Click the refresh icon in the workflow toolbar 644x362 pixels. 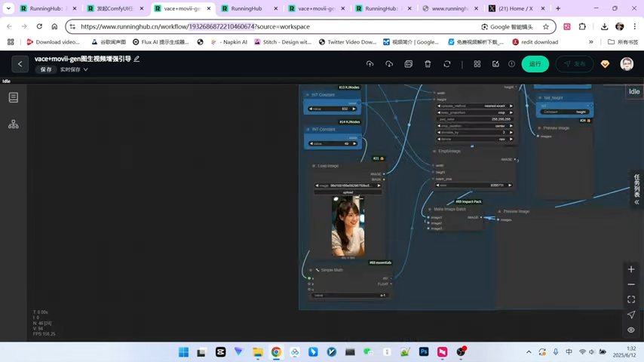coord(447,64)
